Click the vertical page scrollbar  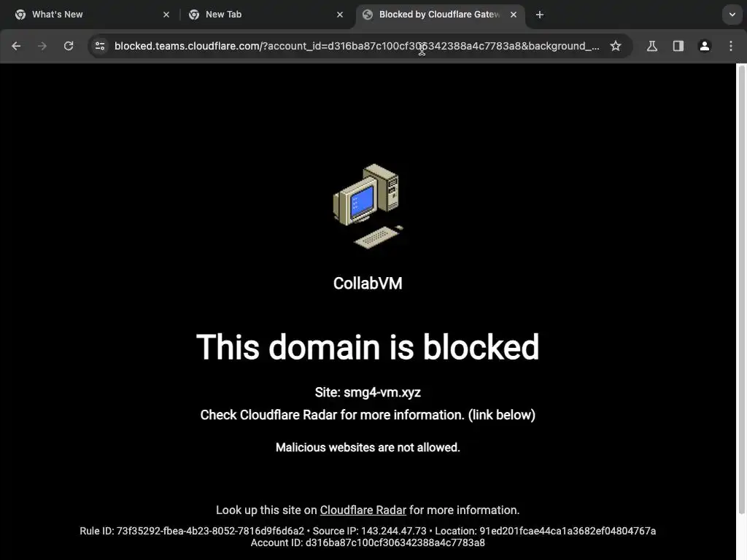741,290
